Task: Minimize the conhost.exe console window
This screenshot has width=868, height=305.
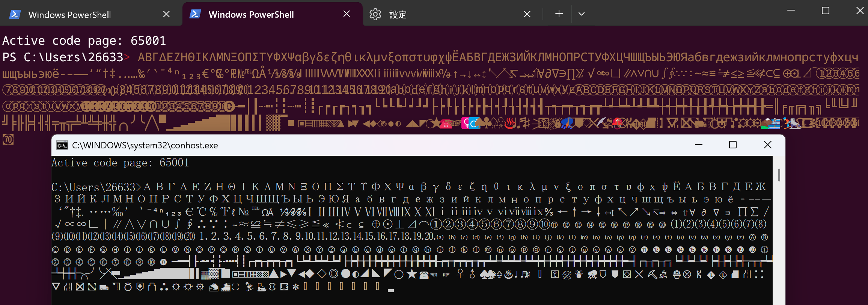Action: pyautogui.click(x=699, y=145)
